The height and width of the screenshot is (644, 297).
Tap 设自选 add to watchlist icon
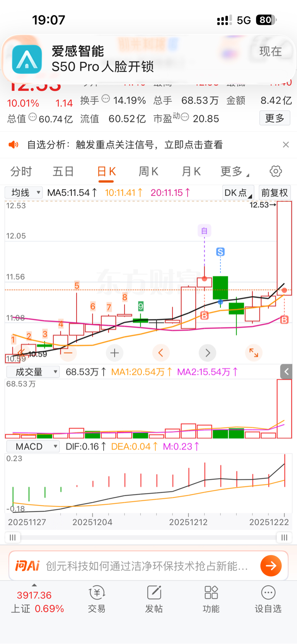click(268, 599)
